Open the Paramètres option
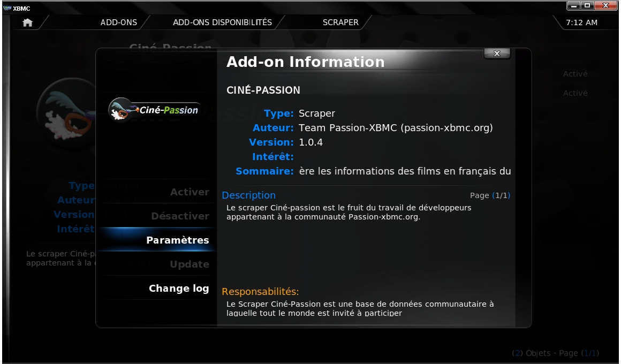621x364 pixels. 157,240
